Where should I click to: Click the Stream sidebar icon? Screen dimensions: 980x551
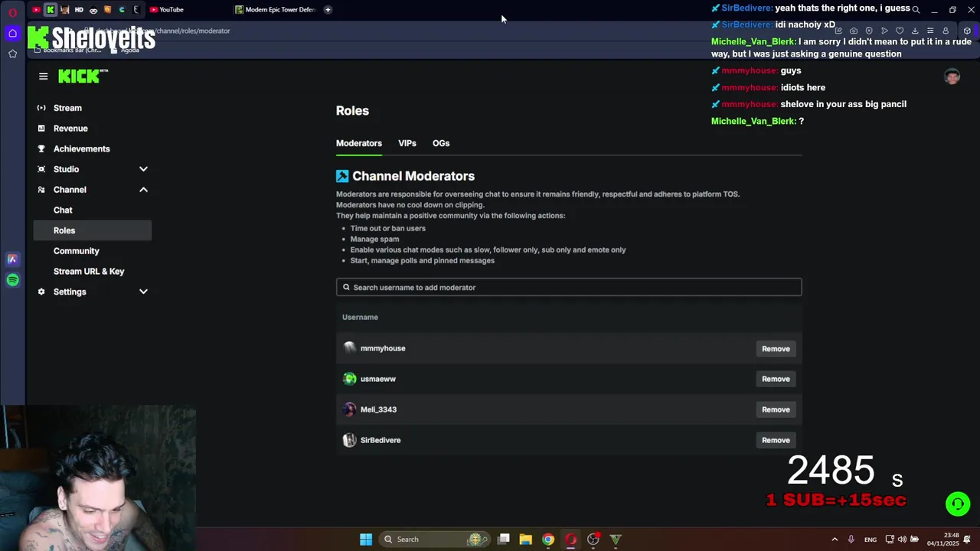coord(41,108)
